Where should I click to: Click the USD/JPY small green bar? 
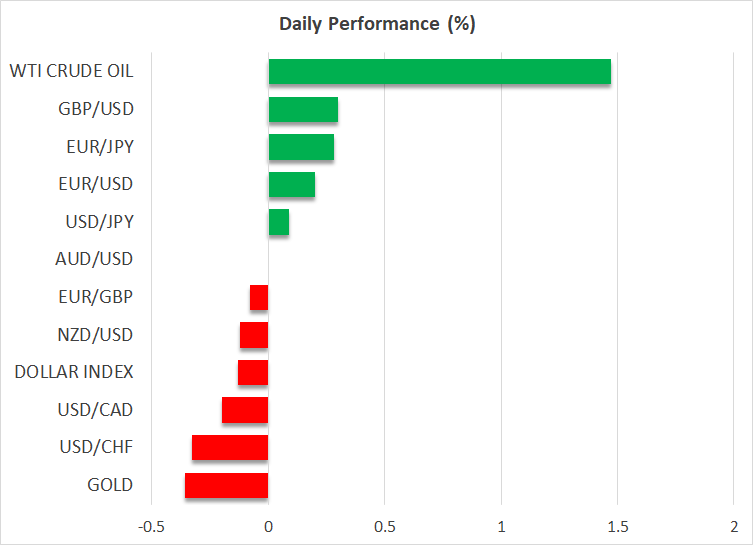(x=278, y=222)
